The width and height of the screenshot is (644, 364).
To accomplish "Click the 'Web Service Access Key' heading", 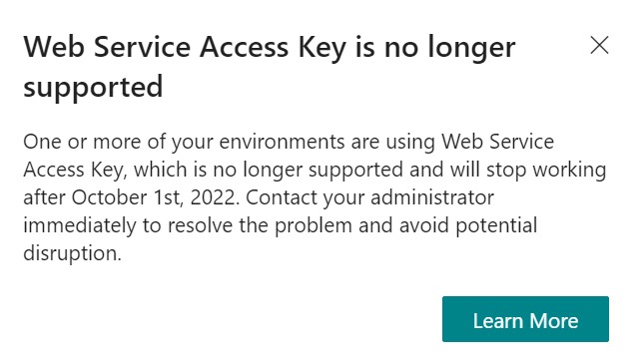I will click(185, 48).
